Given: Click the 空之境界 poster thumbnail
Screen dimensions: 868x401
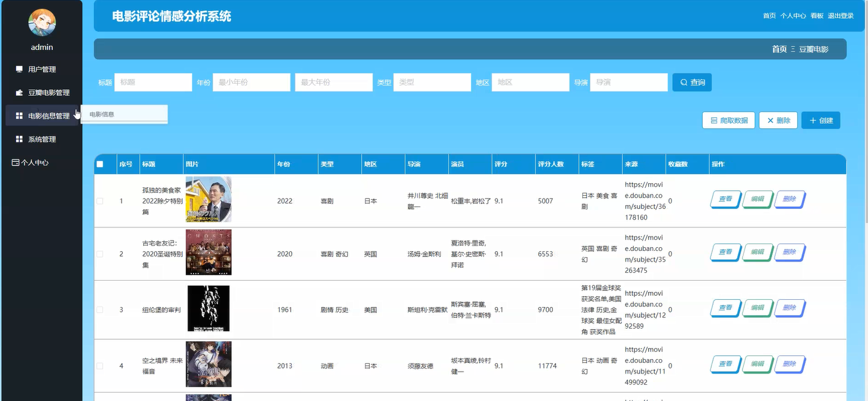Looking at the screenshot, I should [x=208, y=364].
